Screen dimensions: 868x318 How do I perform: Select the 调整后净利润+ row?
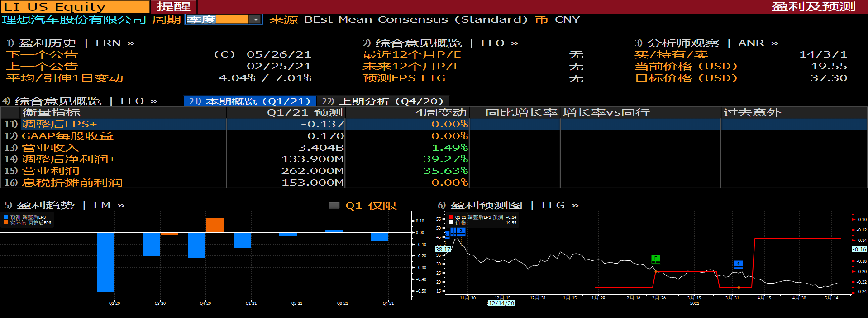(434, 159)
